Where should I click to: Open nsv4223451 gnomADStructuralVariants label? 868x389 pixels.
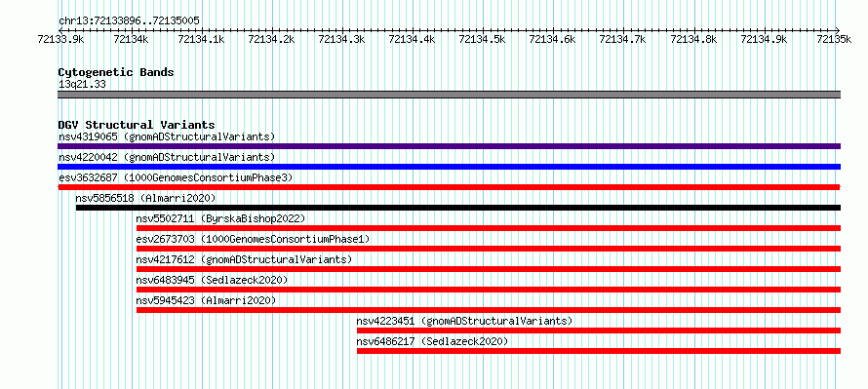(x=464, y=321)
